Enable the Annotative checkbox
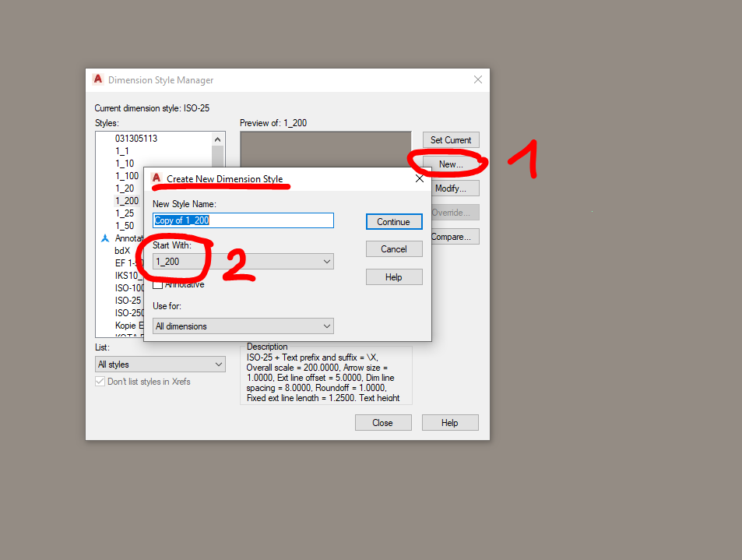The height and width of the screenshot is (560, 742). tap(157, 284)
